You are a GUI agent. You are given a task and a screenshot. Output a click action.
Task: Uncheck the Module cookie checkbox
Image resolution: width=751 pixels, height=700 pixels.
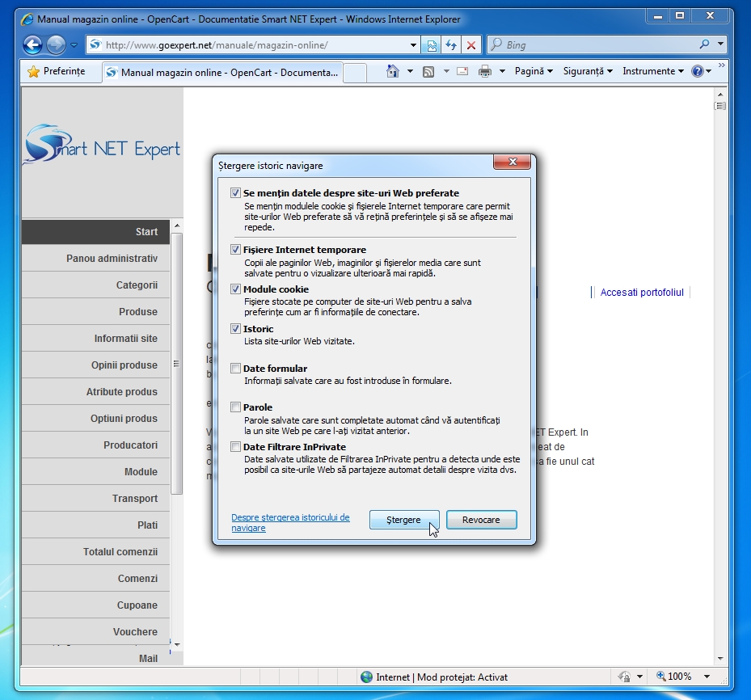pyautogui.click(x=236, y=289)
